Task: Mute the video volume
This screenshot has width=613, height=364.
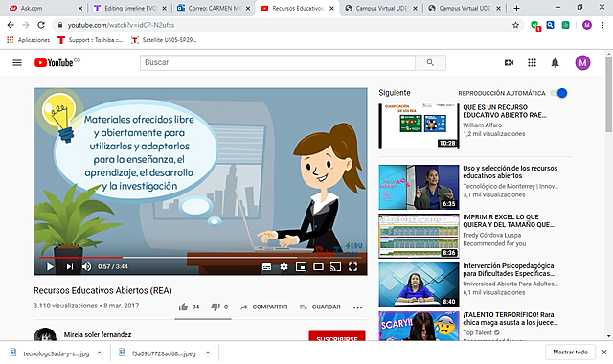Action: (86, 266)
